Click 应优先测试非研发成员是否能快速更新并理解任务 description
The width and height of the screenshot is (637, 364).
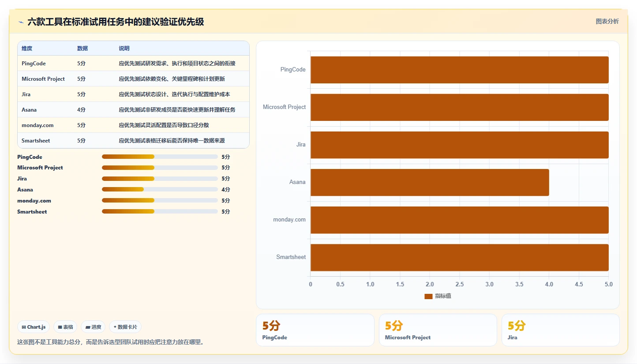pos(177,110)
